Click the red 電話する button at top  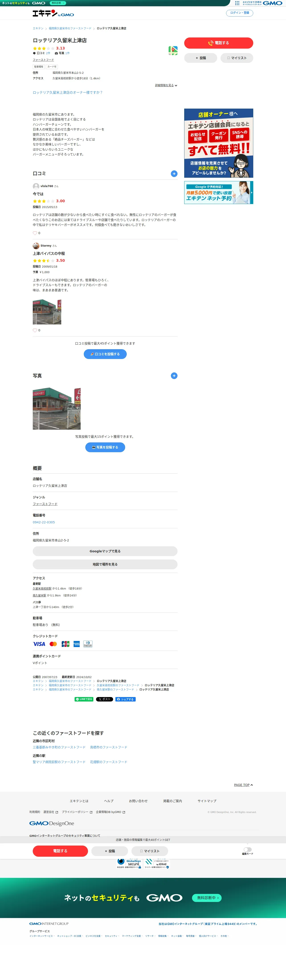click(x=218, y=43)
